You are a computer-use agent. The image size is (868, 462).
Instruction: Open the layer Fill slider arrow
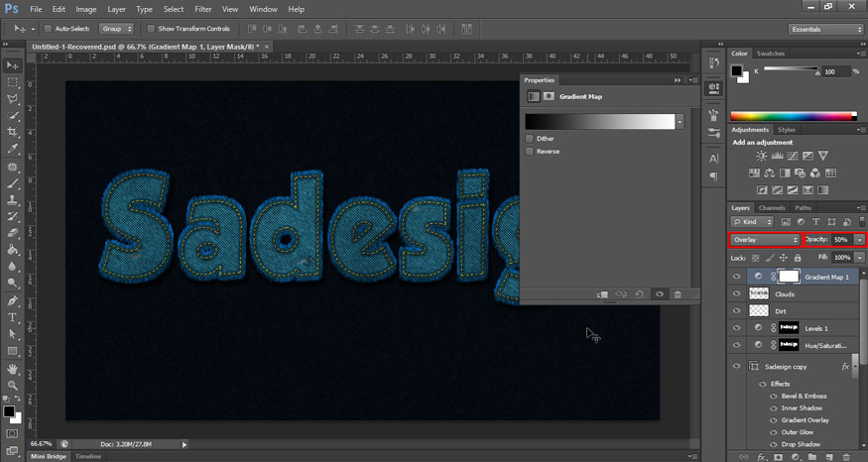tap(859, 258)
